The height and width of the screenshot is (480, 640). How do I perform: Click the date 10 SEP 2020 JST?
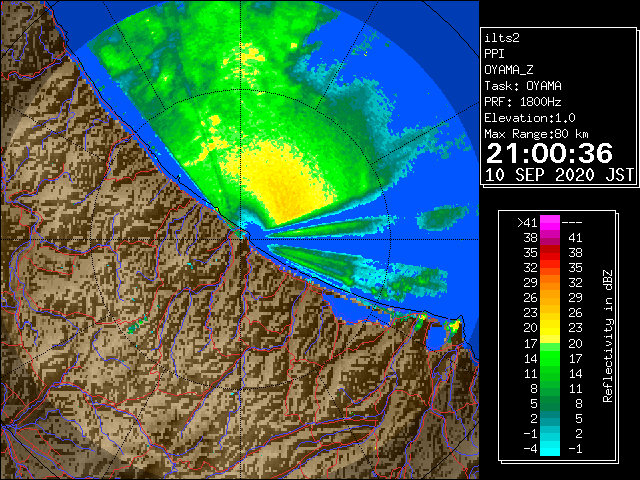click(x=559, y=175)
